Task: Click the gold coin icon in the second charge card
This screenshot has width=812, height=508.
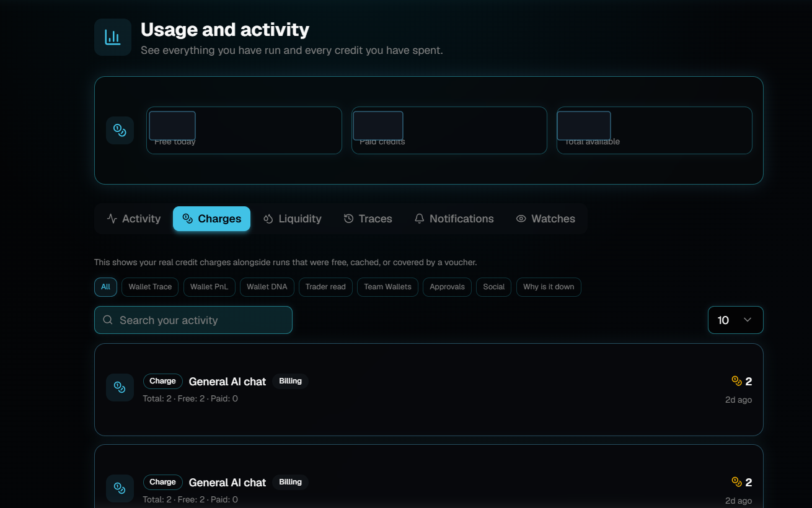Action: point(736,482)
